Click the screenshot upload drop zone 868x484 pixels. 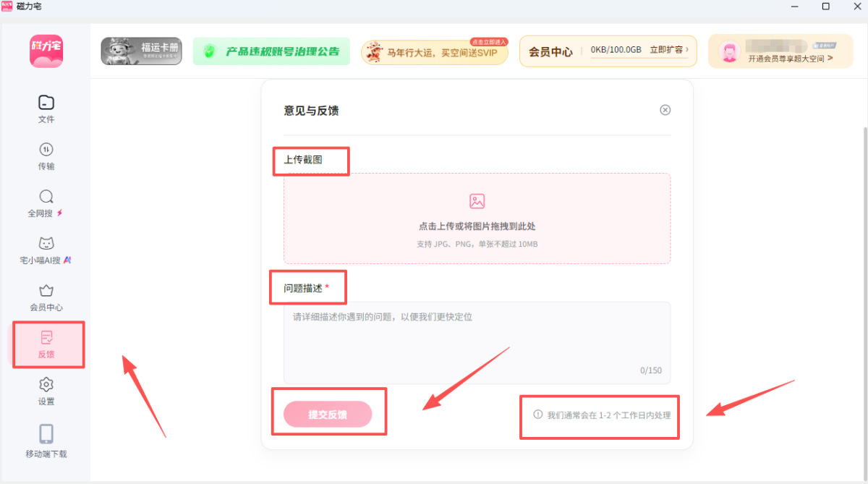[x=477, y=218]
